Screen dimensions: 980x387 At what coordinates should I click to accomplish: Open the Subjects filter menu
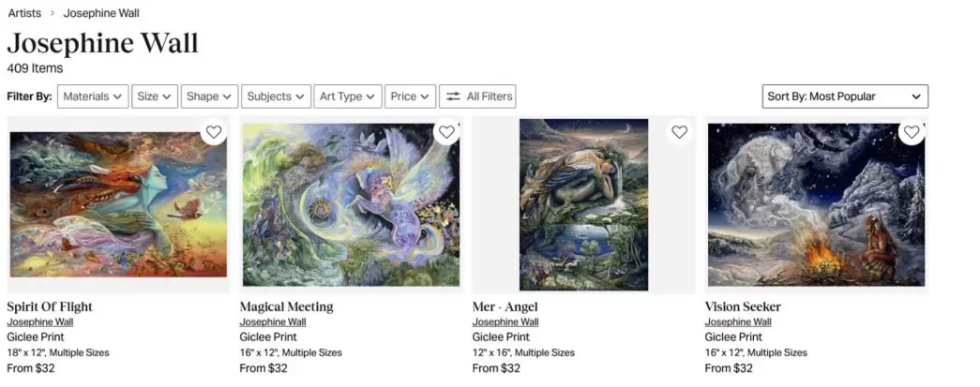(x=276, y=97)
